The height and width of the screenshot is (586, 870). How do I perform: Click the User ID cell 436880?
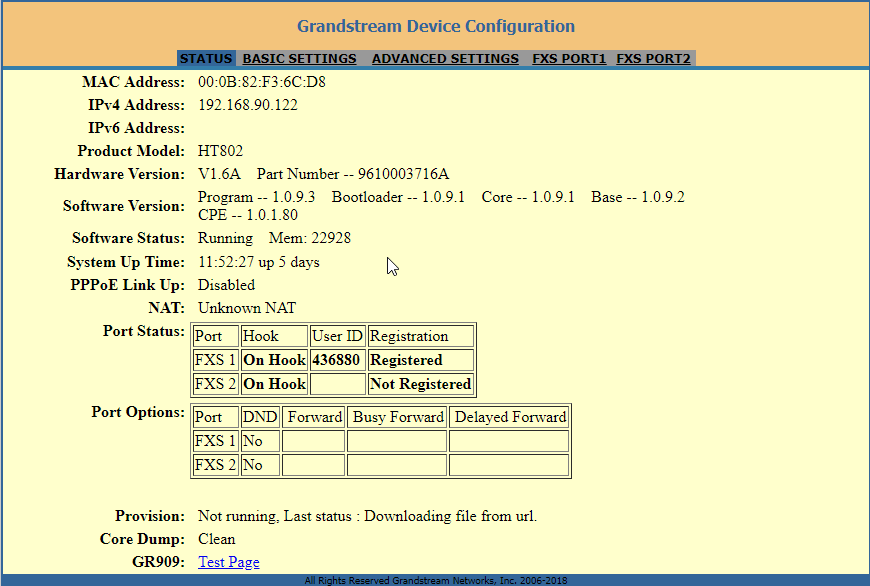(x=337, y=360)
